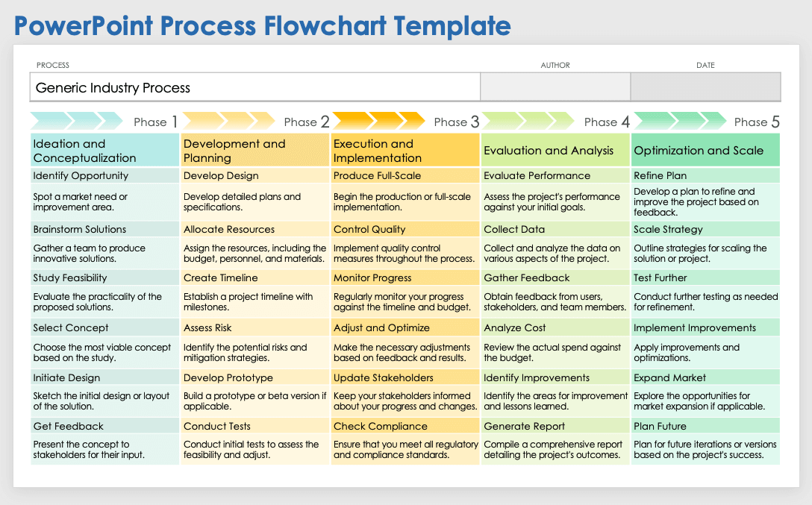Click the Analyze Cost step
This screenshot has height=505, width=812.
point(515,328)
